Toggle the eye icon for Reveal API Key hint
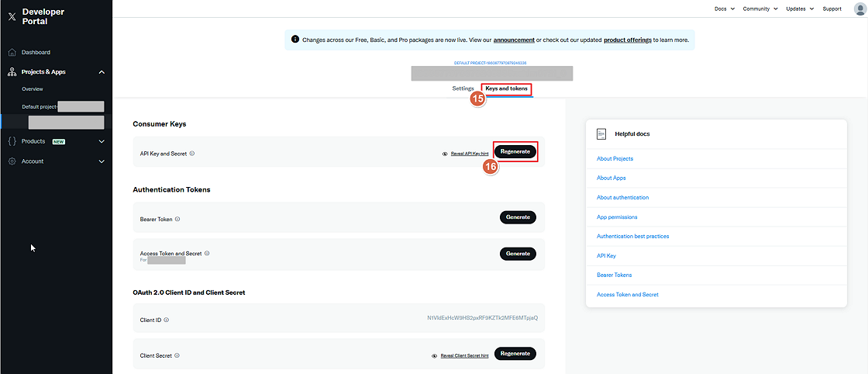The width and height of the screenshot is (868, 374). tap(445, 154)
